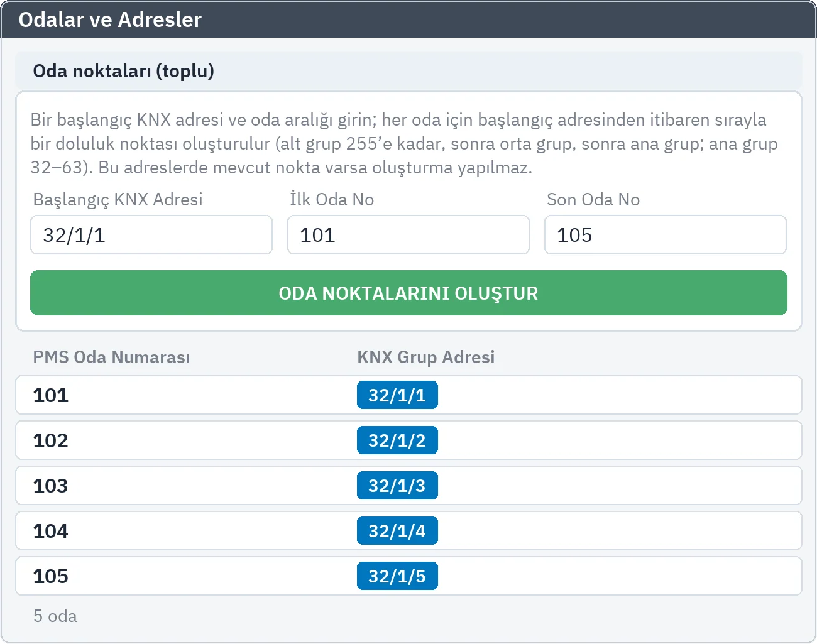
Task: Click ODA NOKTALARINI OLUŞTUR button
Action: tap(409, 293)
